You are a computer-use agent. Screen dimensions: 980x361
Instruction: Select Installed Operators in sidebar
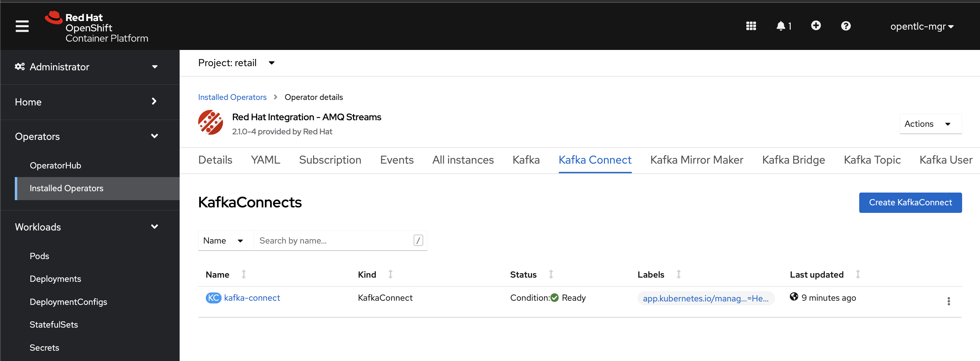(97, 188)
